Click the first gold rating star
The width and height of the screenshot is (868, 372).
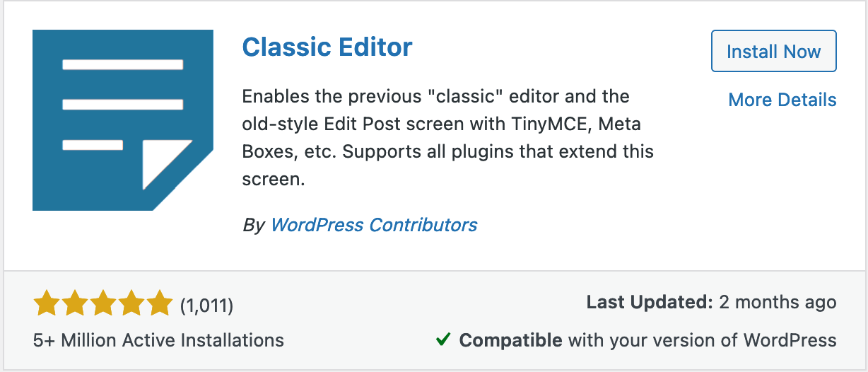click(x=47, y=305)
